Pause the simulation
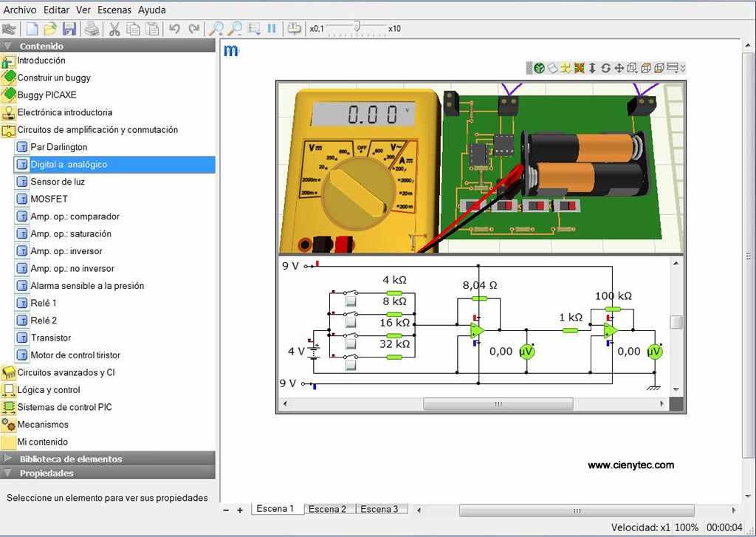The width and height of the screenshot is (756, 537). point(272,29)
